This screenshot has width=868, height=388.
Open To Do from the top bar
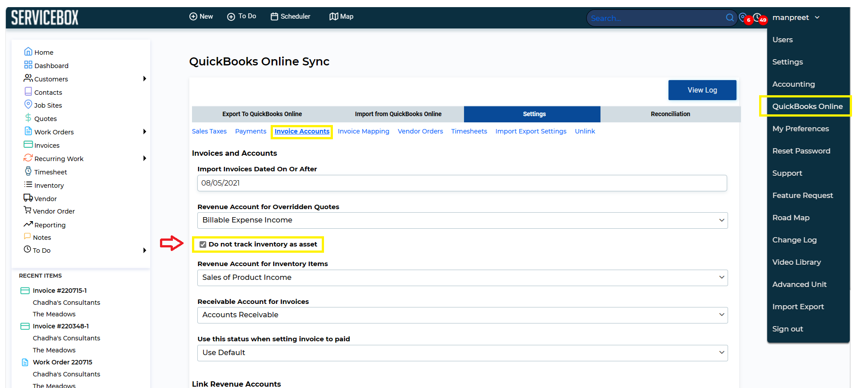(241, 16)
